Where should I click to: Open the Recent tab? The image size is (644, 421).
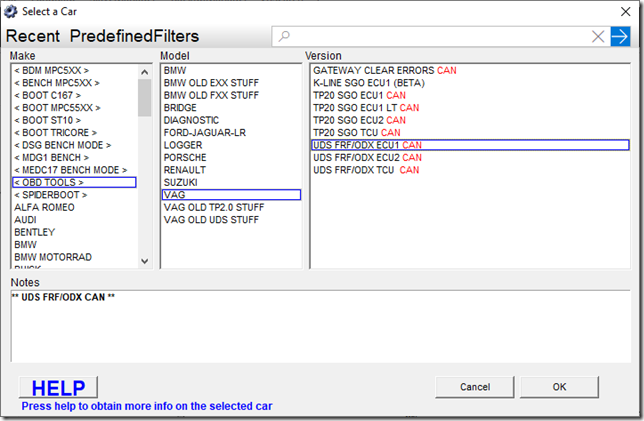tap(33, 36)
